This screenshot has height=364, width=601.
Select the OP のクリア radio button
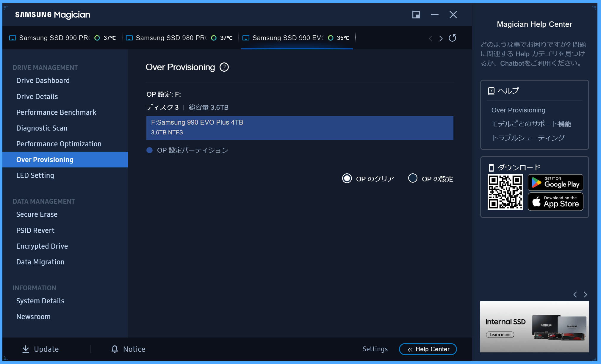click(347, 178)
